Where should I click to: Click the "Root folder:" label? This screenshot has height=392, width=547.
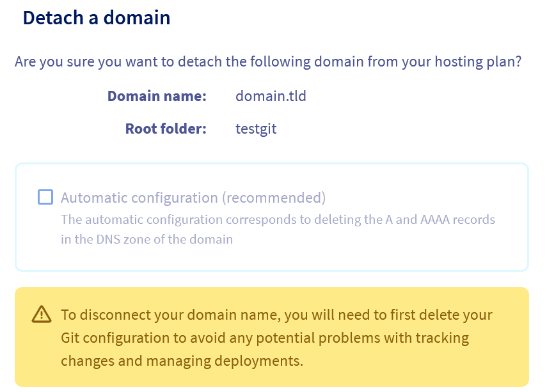(x=166, y=129)
